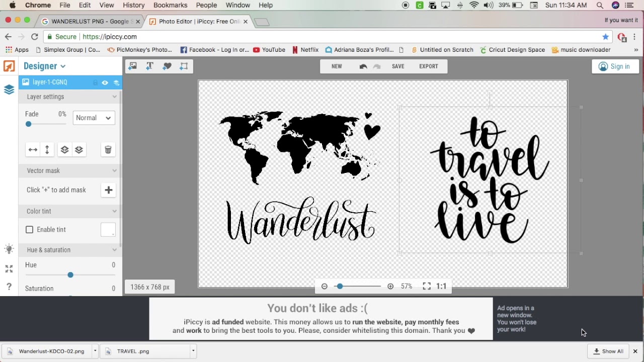Click Show All downloads button
This screenshot has height=362, width=644.
pyautogui.click(x=609, y=351)
